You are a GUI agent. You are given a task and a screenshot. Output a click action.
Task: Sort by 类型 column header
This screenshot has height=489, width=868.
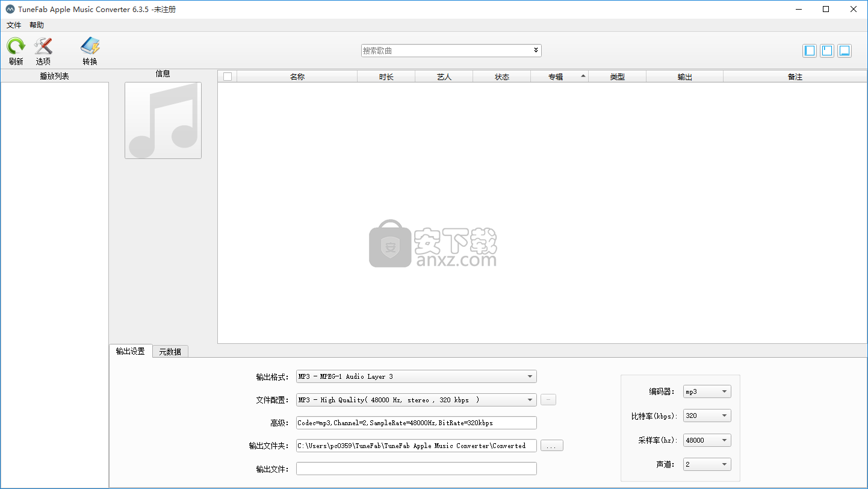coord(618,76)
